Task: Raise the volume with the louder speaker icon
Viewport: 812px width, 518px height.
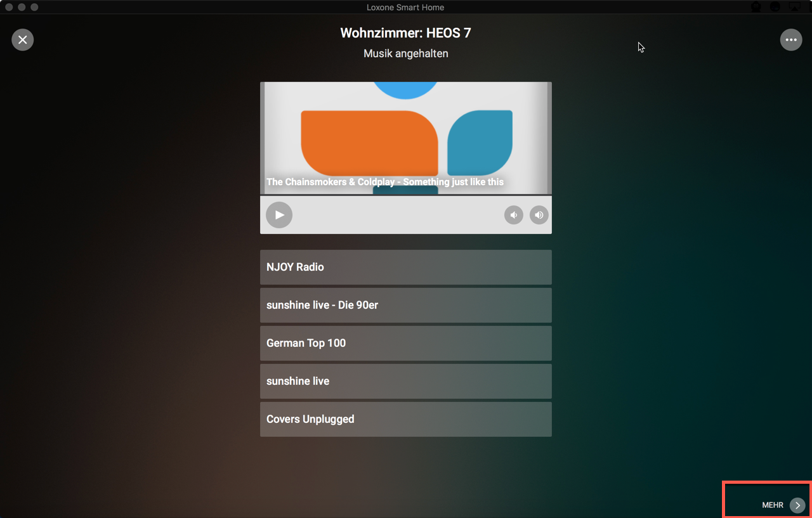Action: tap(539, 215)
